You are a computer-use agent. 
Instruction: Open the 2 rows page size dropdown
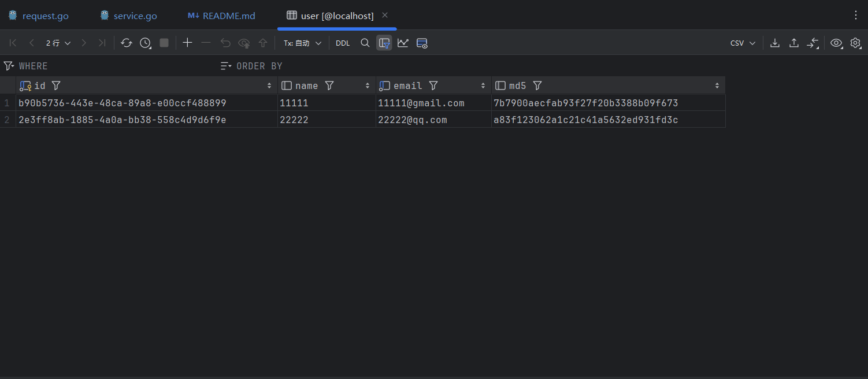[x=58, y=43]
